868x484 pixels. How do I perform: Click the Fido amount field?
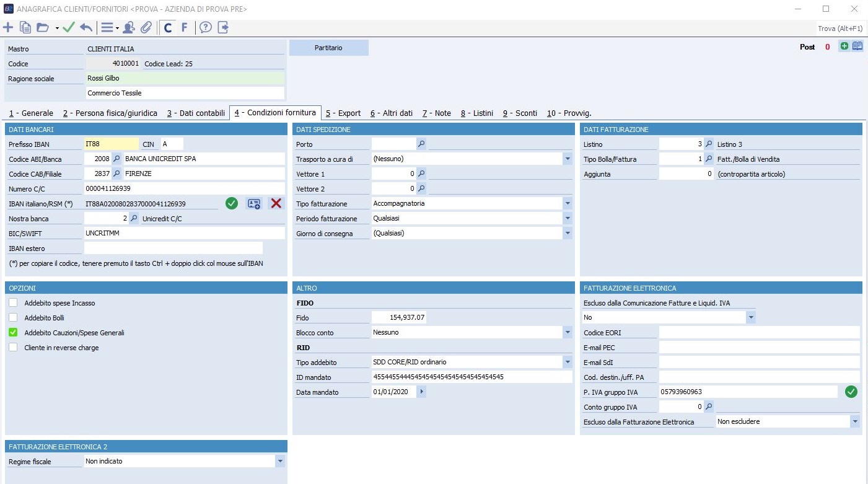tap(399, 317)
